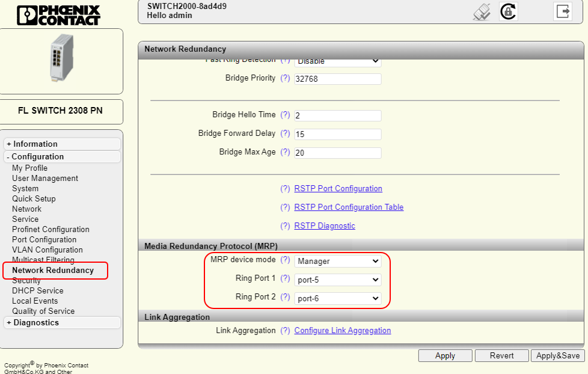Open help for Ring Port 1

pyautogui.click(x=285, y=280)
